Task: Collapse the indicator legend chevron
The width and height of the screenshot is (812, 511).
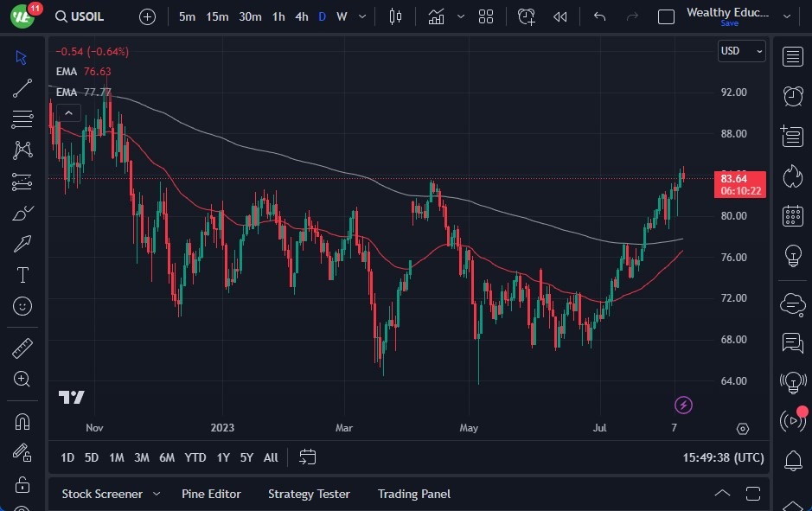Action: pos(68,112)
